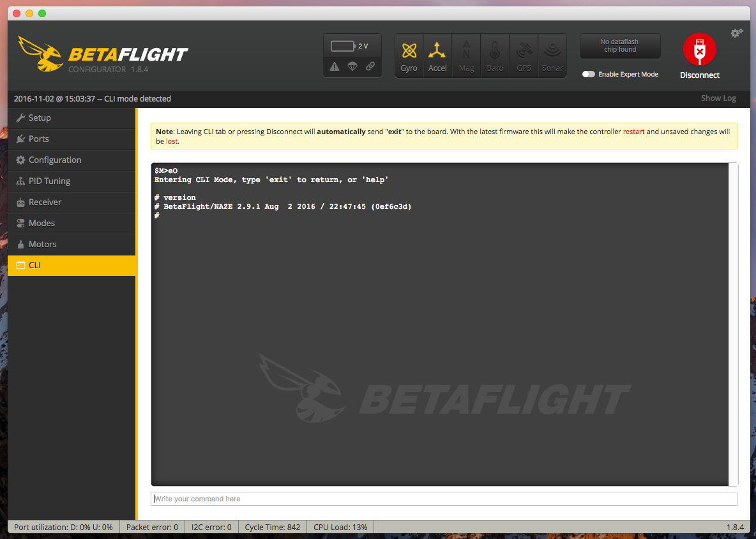Click the BetaFlight/NAZE 2.9.1 version line
The width and height of the screenshot is (756, 539).
click(283, 206)
